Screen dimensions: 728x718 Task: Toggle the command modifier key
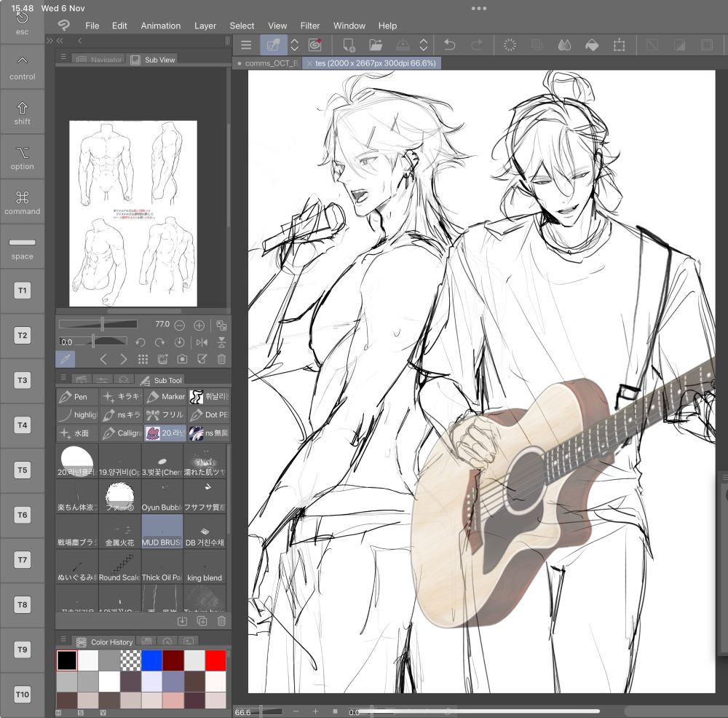(x=23, y=202)
